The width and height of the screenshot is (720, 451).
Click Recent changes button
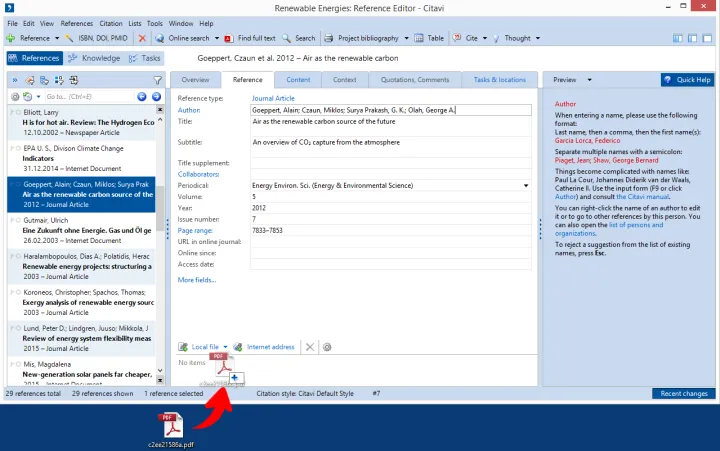tap(684, 394)
